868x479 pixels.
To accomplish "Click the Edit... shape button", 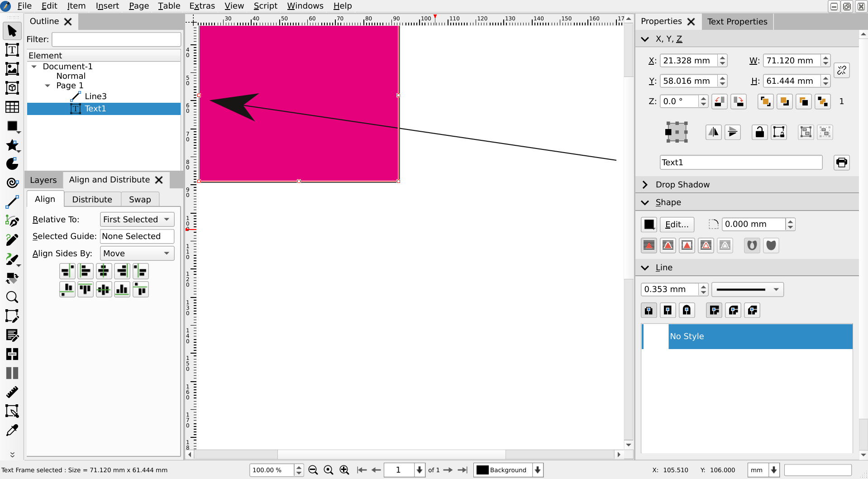I will [677, 225].
